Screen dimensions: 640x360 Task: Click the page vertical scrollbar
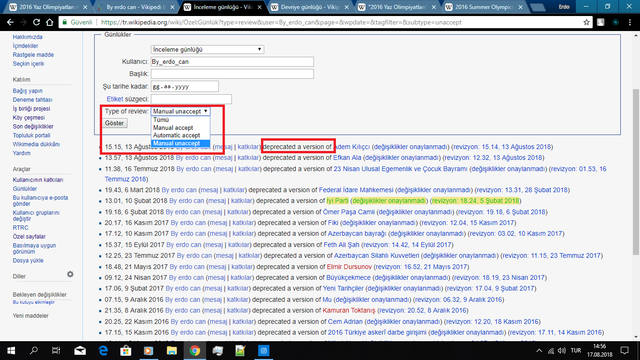pos(636,171)
